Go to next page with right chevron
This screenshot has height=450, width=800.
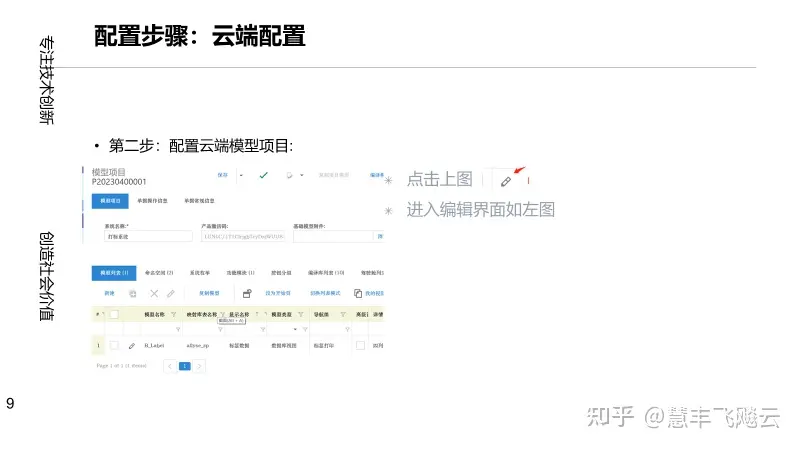click(x=199, y=366)
